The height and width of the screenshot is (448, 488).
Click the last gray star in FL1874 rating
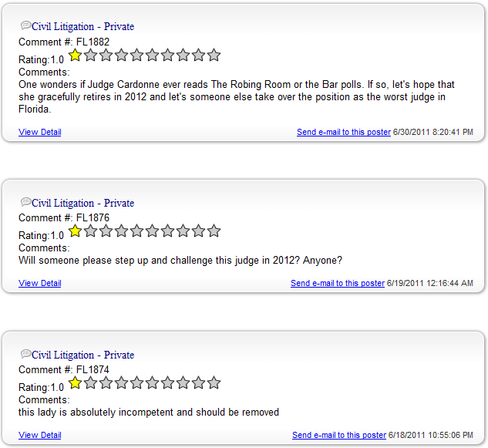214,383
